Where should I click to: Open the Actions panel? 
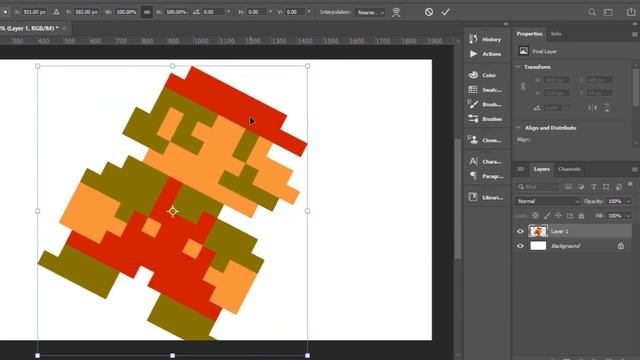[485, 54]
